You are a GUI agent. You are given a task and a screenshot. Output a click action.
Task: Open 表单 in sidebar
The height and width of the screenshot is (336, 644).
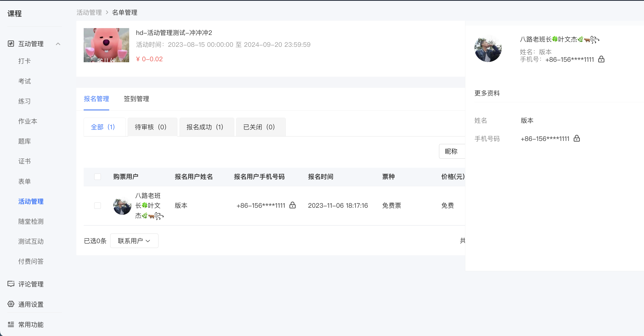[25, 181]
